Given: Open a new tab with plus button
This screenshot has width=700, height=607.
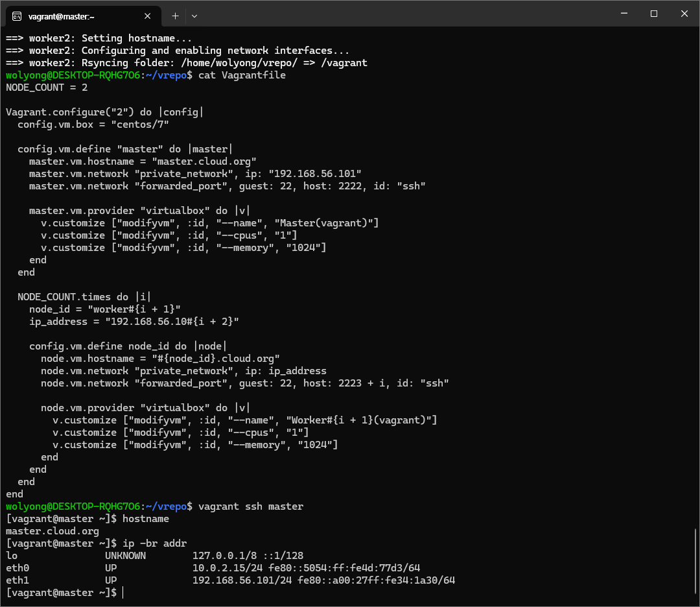Looking at the screenshot, I should (x=175, y=16).
